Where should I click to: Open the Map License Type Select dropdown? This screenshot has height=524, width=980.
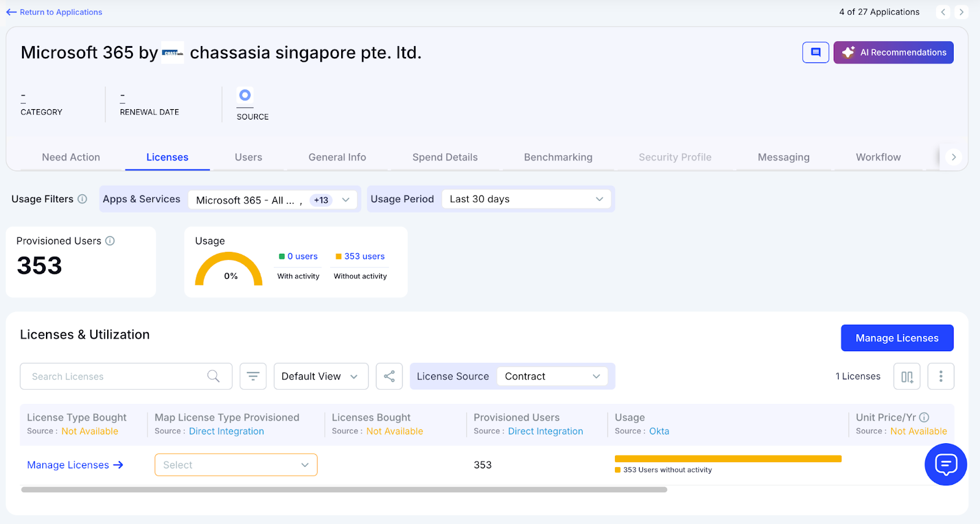click(x=236, y=465)
